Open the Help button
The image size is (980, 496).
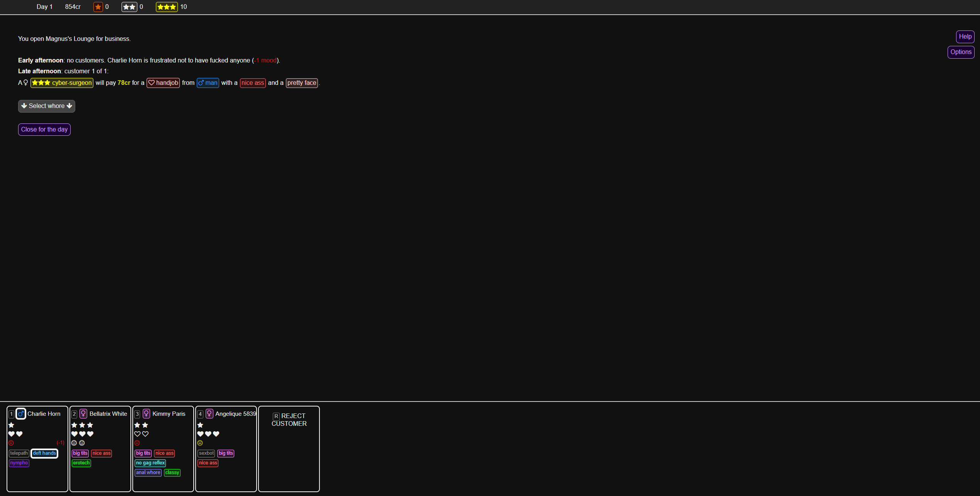click(965, 37)
